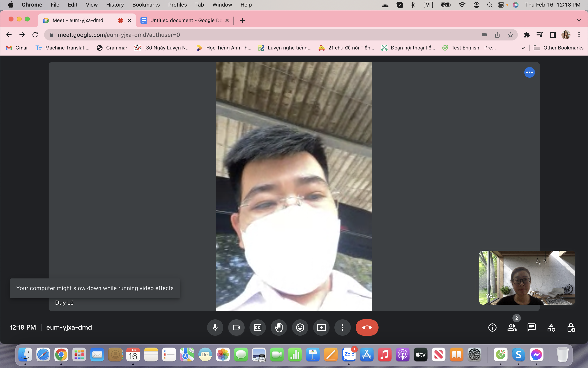
Task: Open the Test English bookmark
Action: tap(469, 48)
